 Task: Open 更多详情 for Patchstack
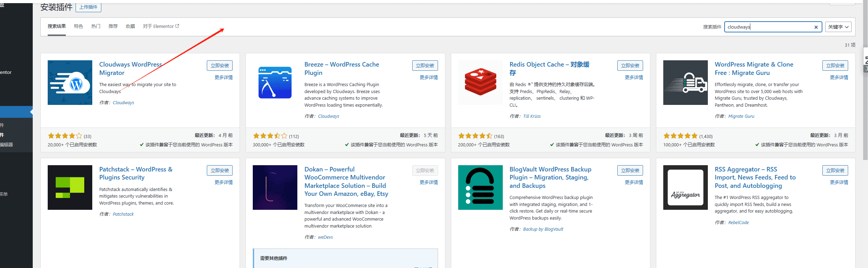[224, 182]
